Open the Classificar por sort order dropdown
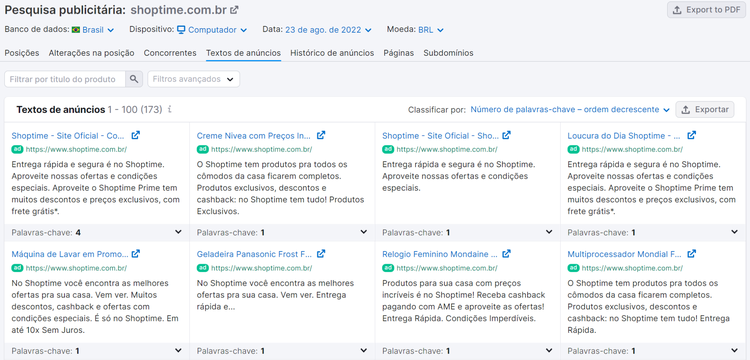Image resolution: width=750 pixels, height=360 pixels. pos(570,109)
